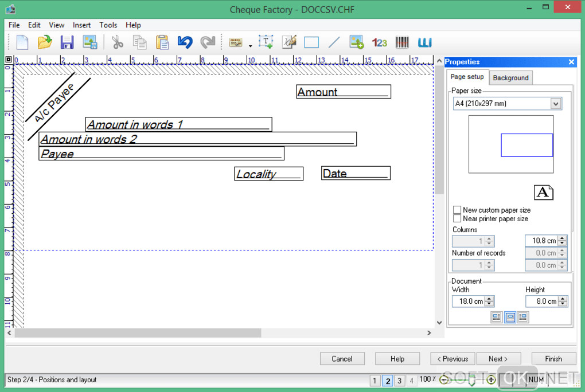Screen dimensions: 585x392
Task: Open the View menu
Action: point(57,25)
